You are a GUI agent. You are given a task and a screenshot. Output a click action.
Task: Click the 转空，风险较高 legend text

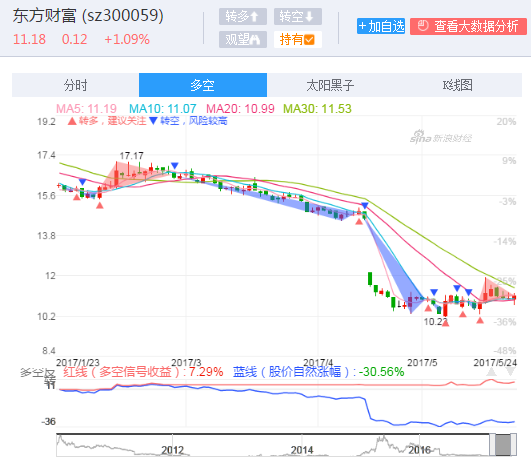coord(194,121)
